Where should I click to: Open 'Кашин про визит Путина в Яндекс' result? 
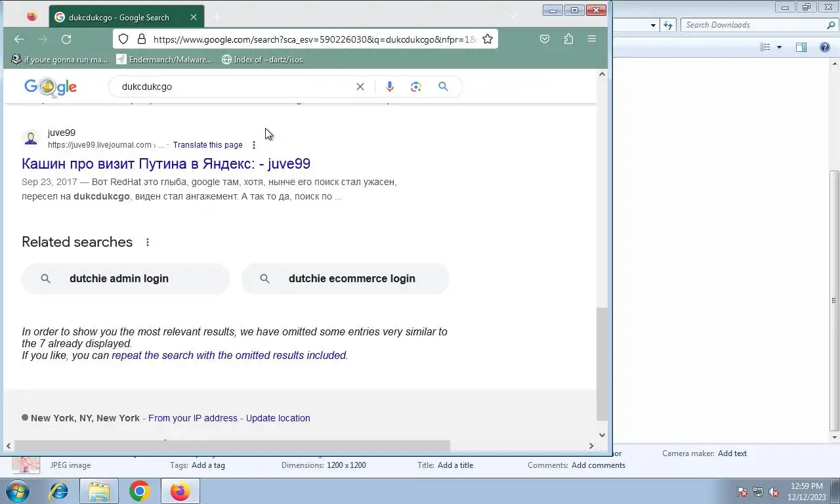166,163
